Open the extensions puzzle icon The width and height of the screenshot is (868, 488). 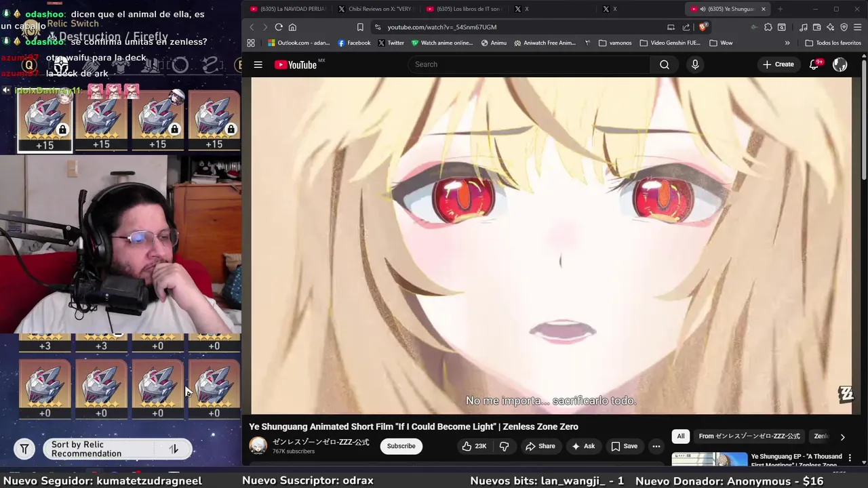pos(768,27)
